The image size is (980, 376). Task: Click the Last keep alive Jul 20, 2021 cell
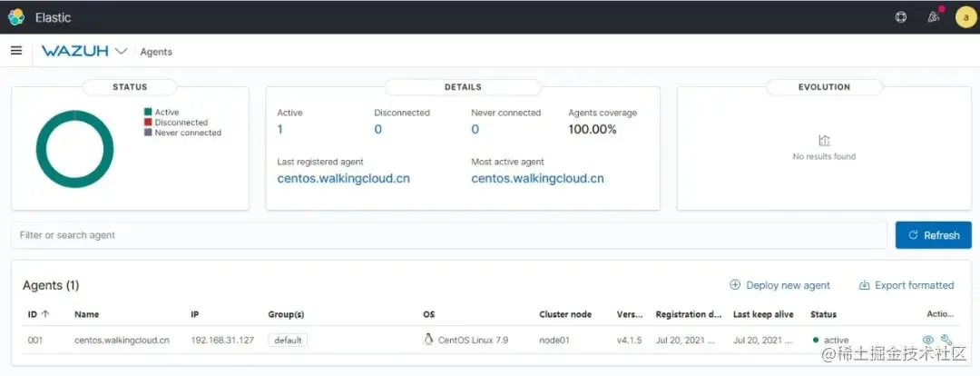762,341
